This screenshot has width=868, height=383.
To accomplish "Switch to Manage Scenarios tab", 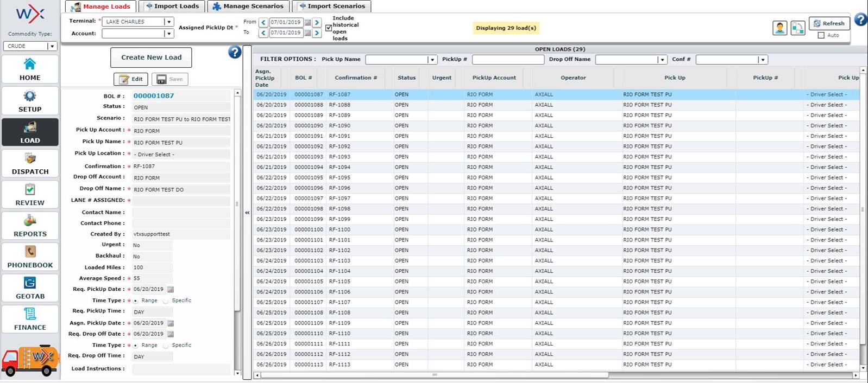I will pyautogui.click(x=248, y=7).
